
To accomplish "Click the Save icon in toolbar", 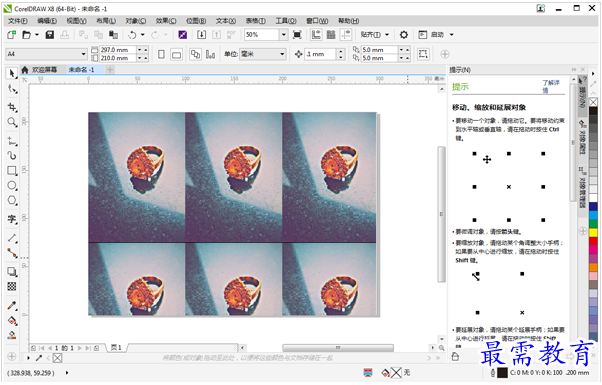I will [x=50, y=35].
